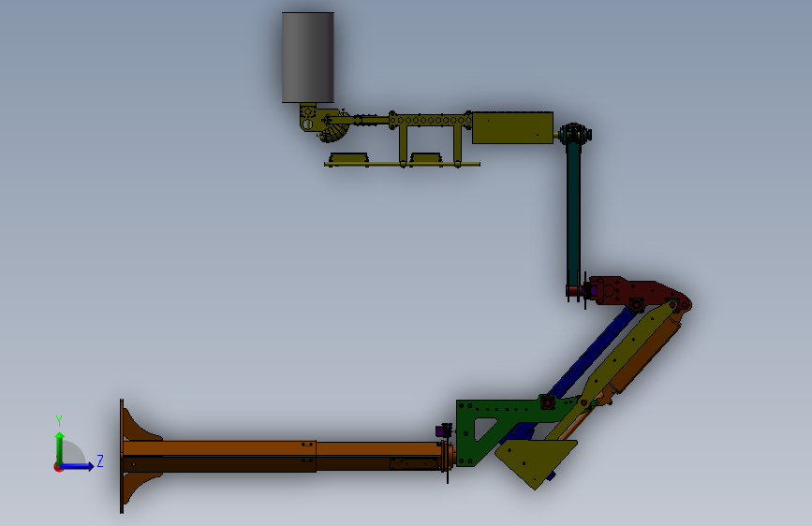Select the green Y axis arrow

[60, 448]
